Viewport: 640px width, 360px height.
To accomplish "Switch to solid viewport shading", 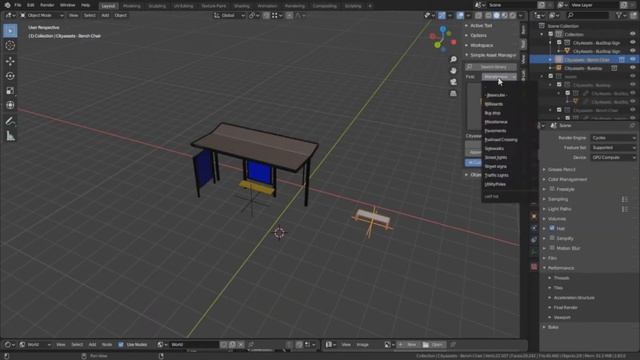I will click(496, 16).
